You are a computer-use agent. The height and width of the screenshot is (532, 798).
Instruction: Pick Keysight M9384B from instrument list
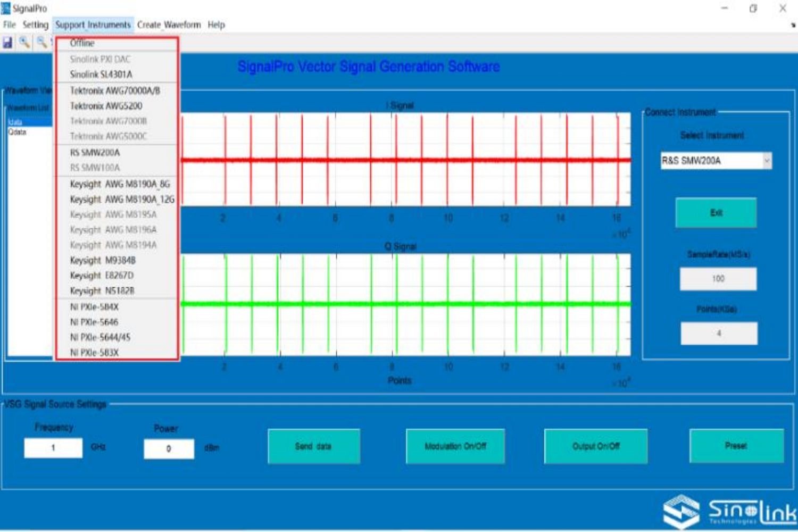[103, 260]
